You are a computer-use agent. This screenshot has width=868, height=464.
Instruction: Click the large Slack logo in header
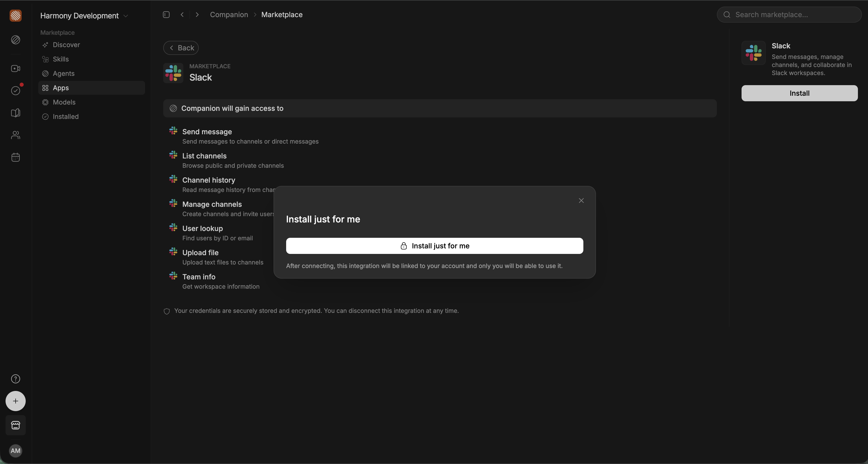(x=173, y=73)
